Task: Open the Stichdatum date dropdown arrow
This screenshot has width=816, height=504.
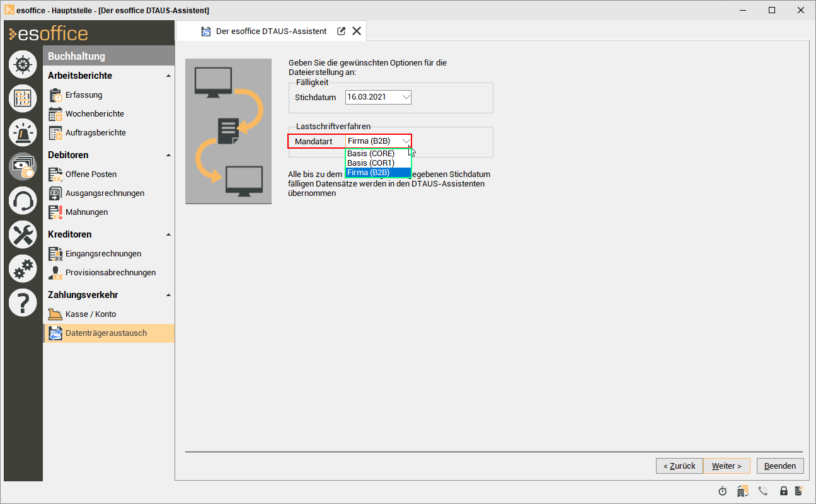Action: (405, 97)
